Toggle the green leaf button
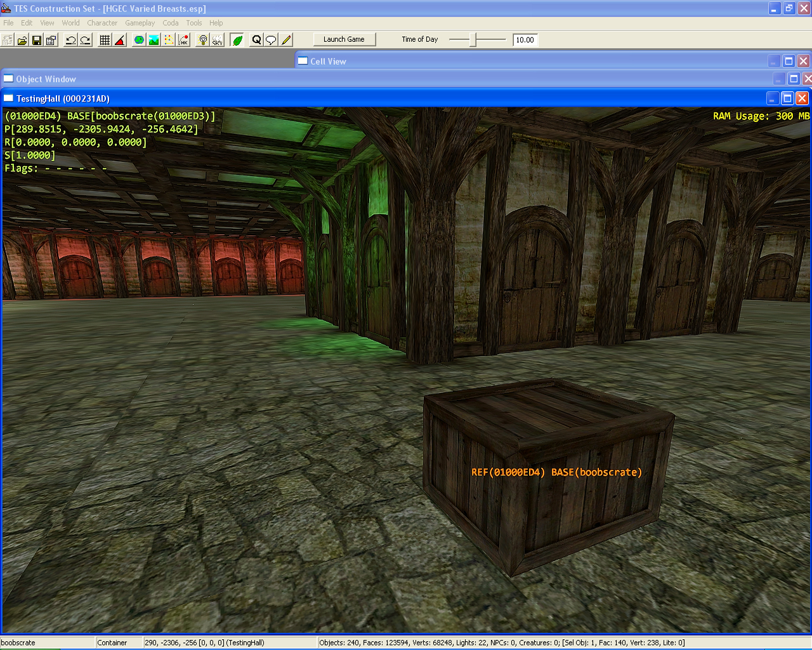 [x=237, y=40]
